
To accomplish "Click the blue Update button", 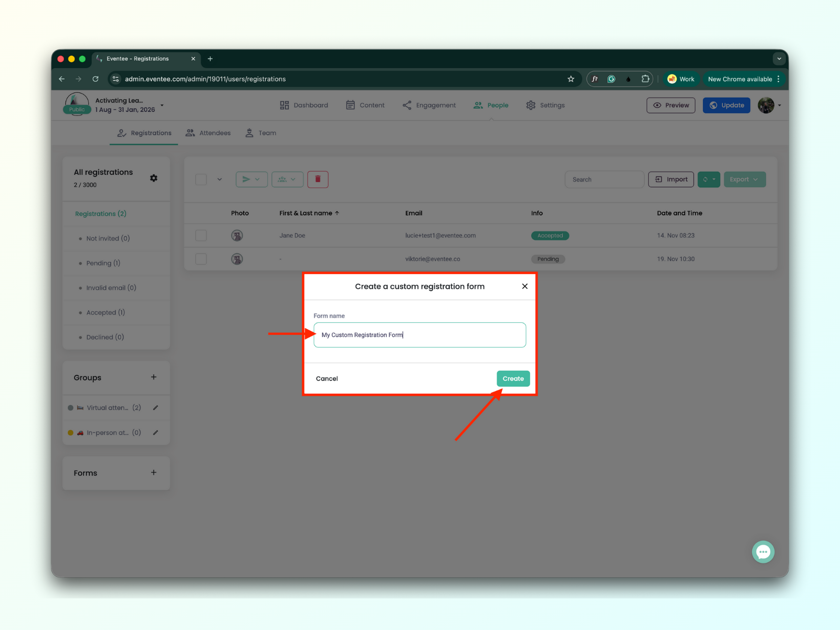I will point(727,106).
